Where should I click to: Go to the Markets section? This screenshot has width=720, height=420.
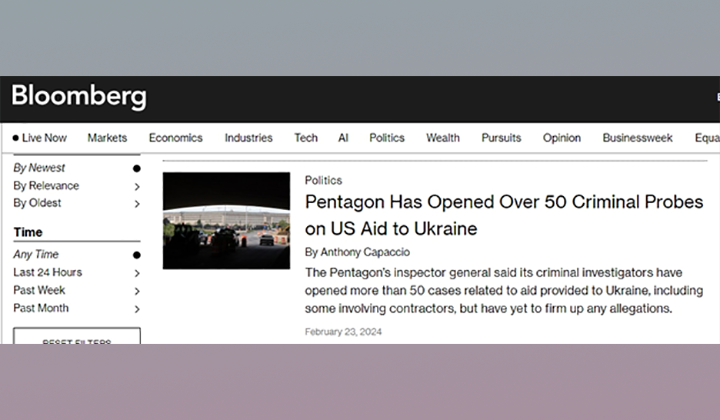(x=107, y=138)
